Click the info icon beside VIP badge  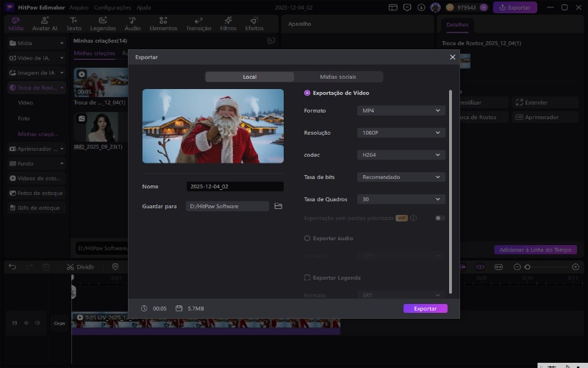pyautogui.click(x=414, y=219)
